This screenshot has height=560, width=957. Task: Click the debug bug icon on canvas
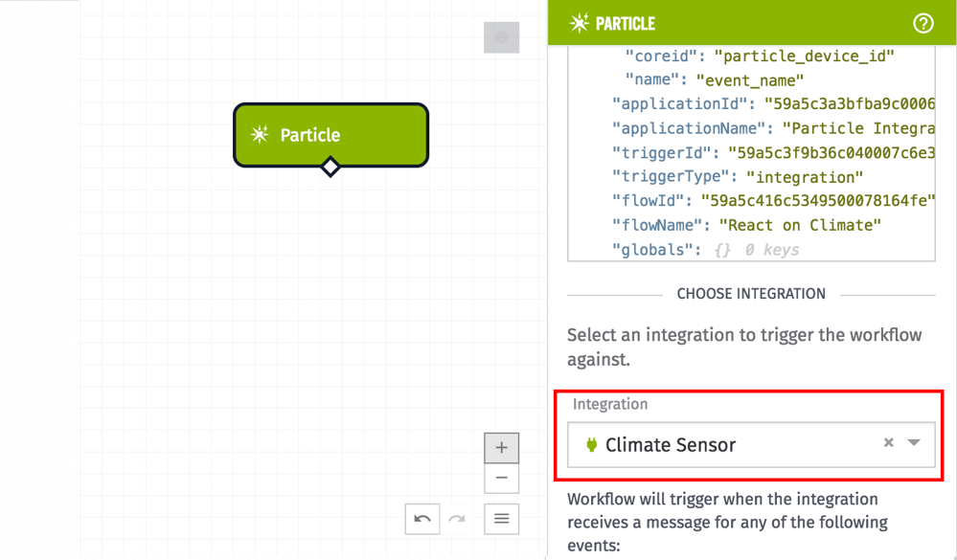point(501,37)
